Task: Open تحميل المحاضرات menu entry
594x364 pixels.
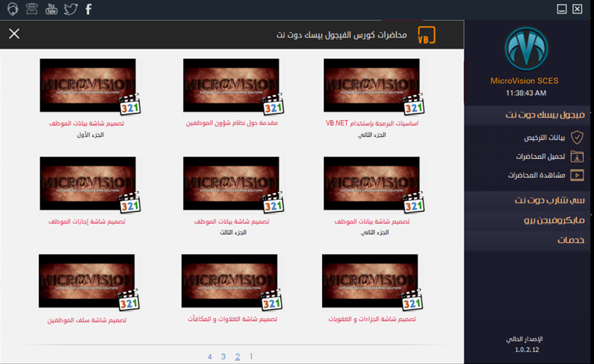Action: pos(541,156)
